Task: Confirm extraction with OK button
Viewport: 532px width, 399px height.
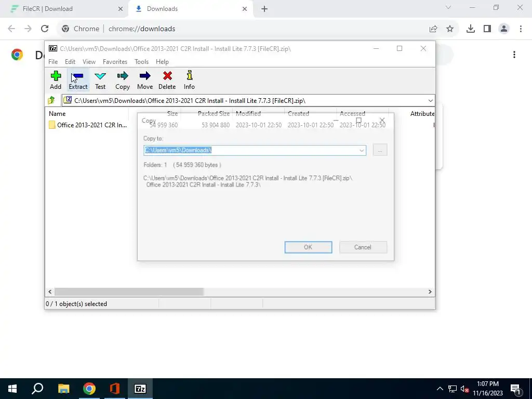Action: (x=308, y=247)
